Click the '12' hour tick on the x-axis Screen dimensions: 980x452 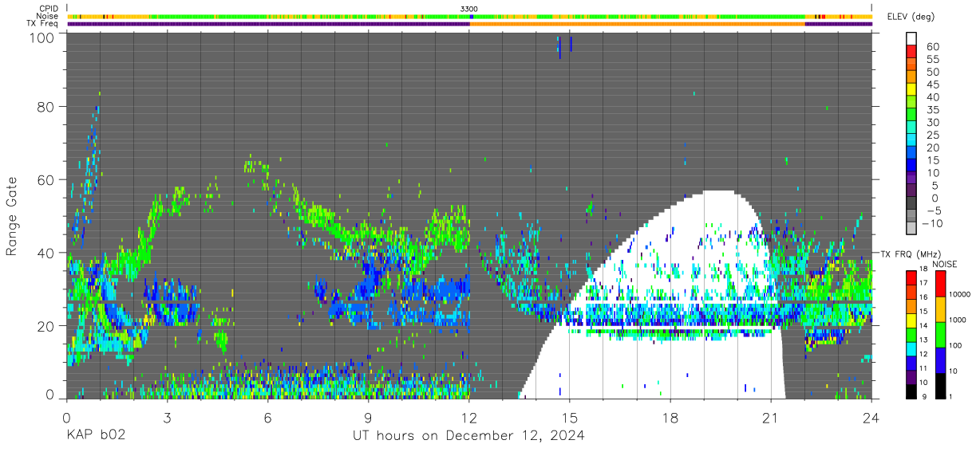click(x=469, y=417)
